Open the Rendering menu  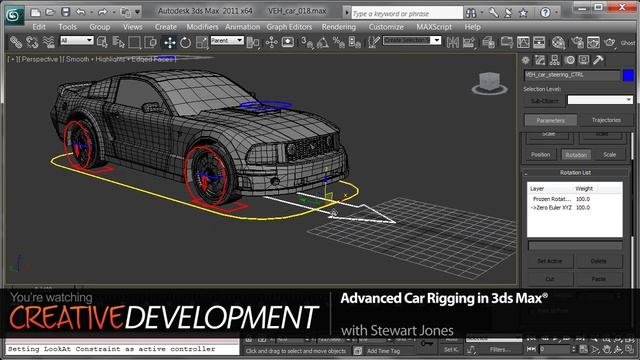coord(339,27)
